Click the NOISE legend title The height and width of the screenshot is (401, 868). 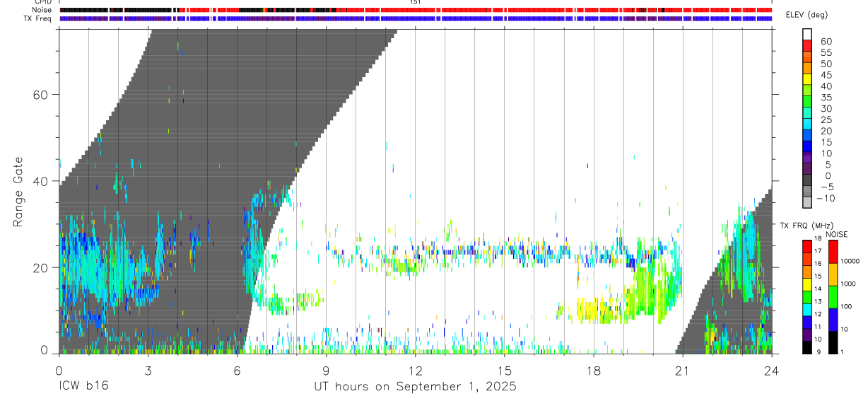(x=836, y=234)
